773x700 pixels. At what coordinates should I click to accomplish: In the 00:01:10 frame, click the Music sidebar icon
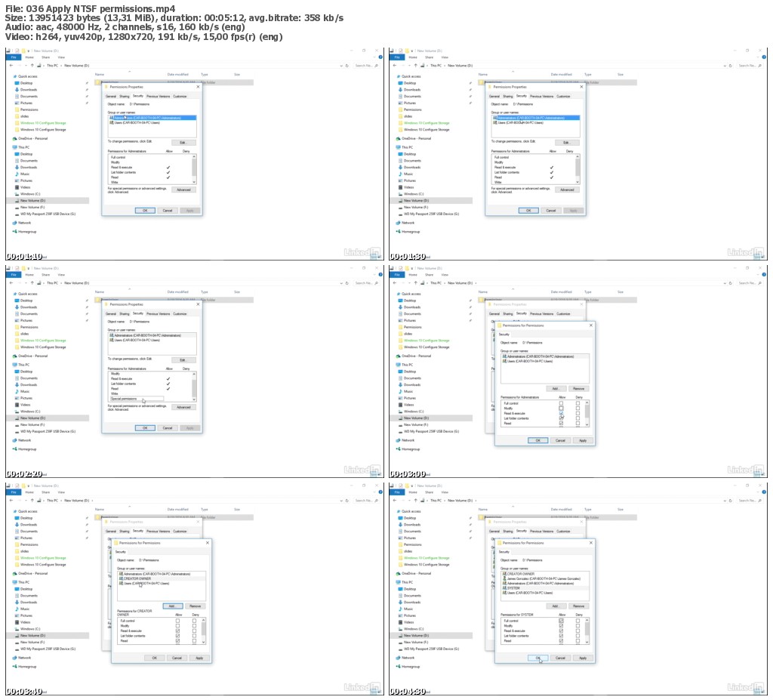(17, 174)
